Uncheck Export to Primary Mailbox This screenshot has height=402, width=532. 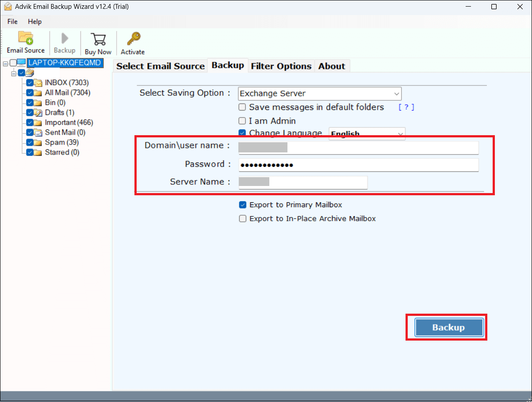click(242, 205)
